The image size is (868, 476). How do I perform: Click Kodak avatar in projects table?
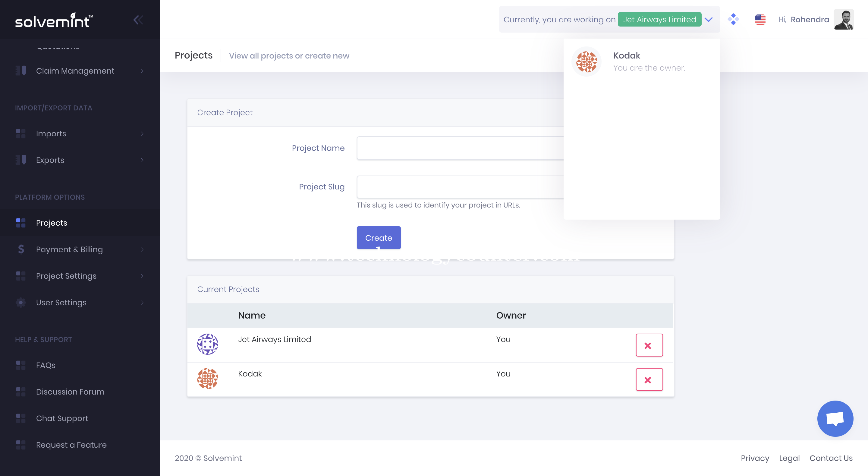[x=208, y=379]
